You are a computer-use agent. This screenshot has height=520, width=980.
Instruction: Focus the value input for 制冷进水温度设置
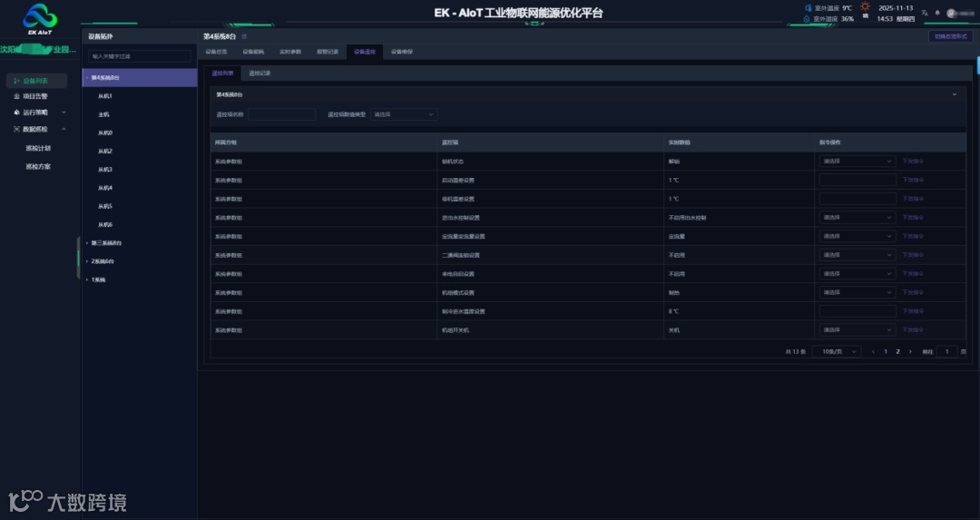click(857, 311)
